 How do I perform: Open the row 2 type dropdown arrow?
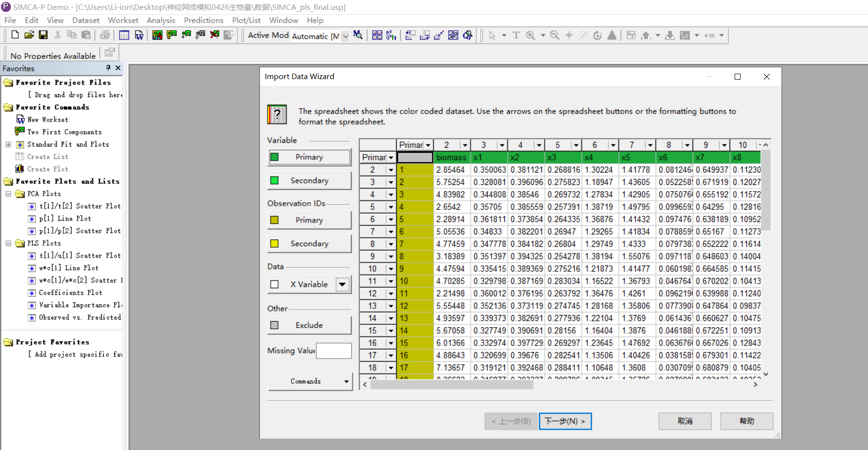point(391,170)
